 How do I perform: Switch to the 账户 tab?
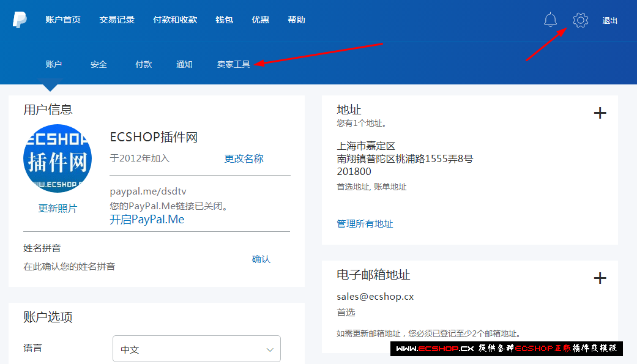coord(54,64)
